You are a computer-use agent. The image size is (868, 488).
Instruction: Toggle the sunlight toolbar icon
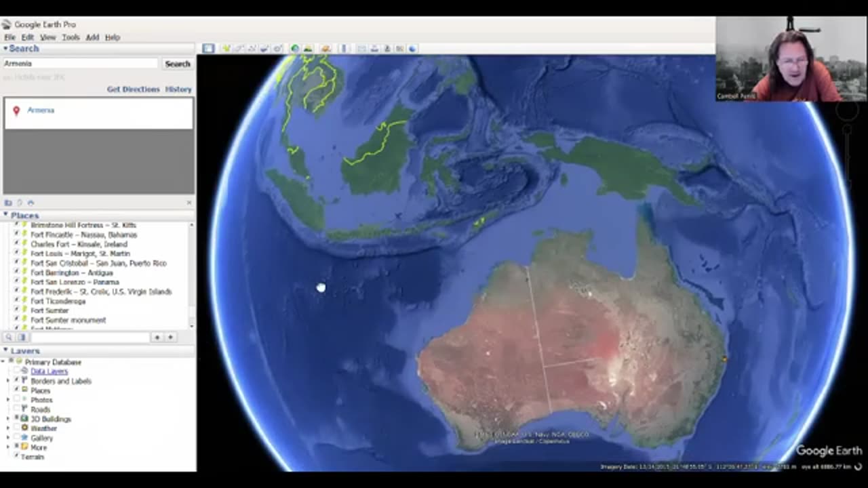pyautogui.click(x=308, y=48)
